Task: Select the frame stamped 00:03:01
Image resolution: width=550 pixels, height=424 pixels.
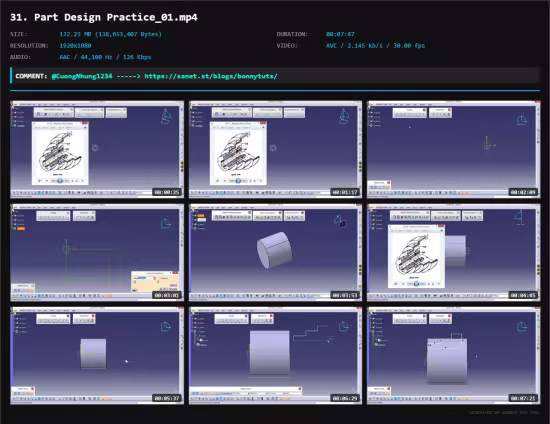Action: (x=97, y=253)
